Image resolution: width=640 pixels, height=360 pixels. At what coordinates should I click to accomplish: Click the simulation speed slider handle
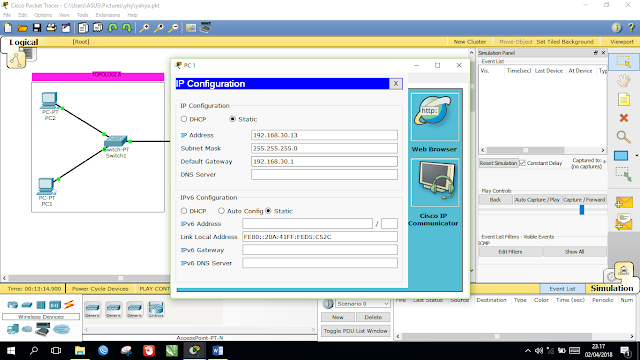(582, 210)
